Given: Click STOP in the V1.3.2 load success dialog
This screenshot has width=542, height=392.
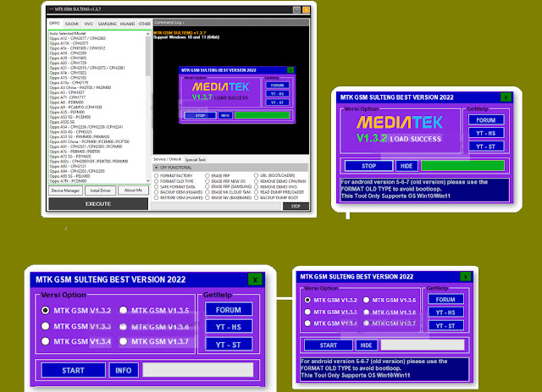Looking at the screenshot, I should point(369,166).
